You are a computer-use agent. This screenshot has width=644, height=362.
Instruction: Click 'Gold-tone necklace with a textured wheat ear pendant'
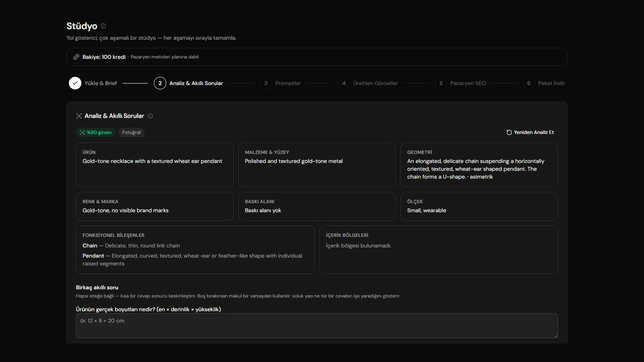click(152, 161)
